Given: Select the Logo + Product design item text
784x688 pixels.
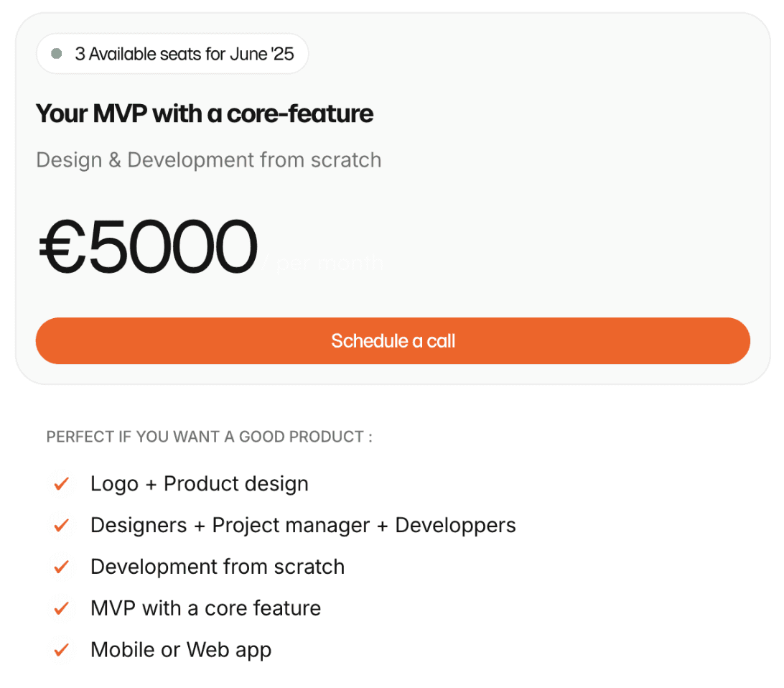Looking at the screenshot, I should pyautogui.click(x=200, y=483).
